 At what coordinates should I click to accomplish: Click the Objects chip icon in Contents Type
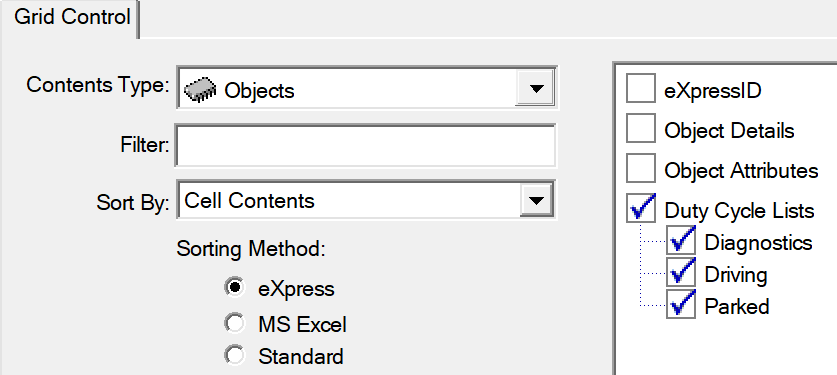200,90
